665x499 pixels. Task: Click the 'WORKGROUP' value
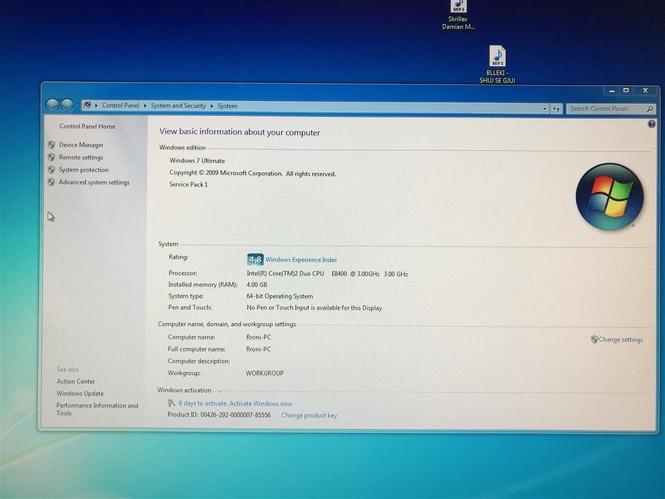click(265, 373)
